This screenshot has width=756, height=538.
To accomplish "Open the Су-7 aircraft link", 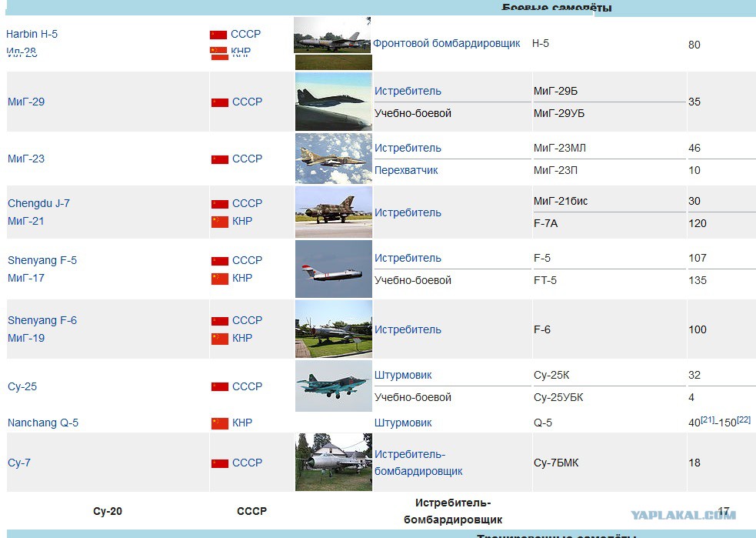I will tap(18, 463).
